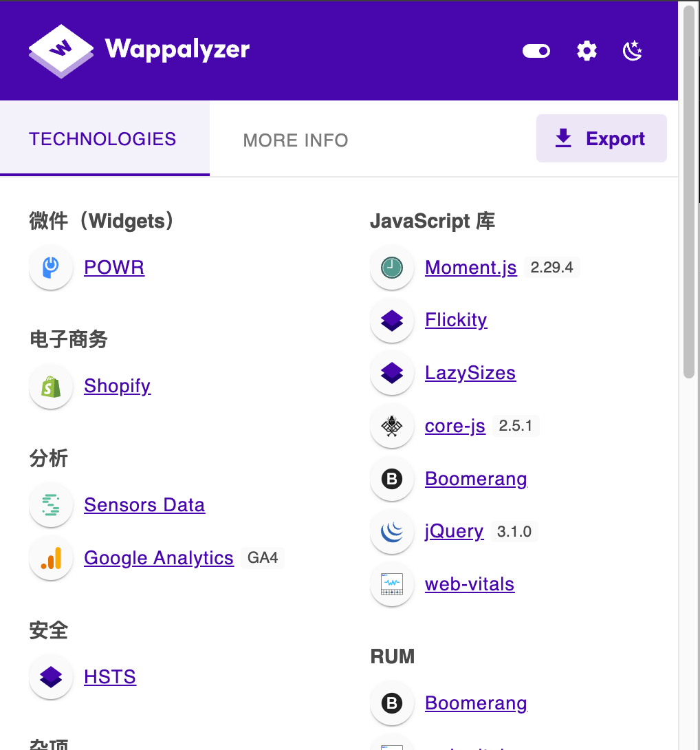This screenshot has width=700, height=750.
Task: Click Boomerang icon under JavaScript 库
Action: click(391, 479)
